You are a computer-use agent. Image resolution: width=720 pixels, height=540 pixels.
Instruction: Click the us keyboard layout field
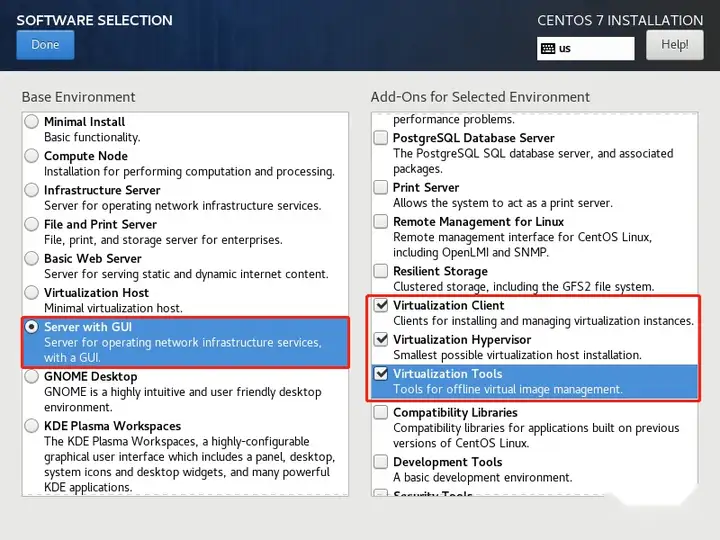coord(585,48)
